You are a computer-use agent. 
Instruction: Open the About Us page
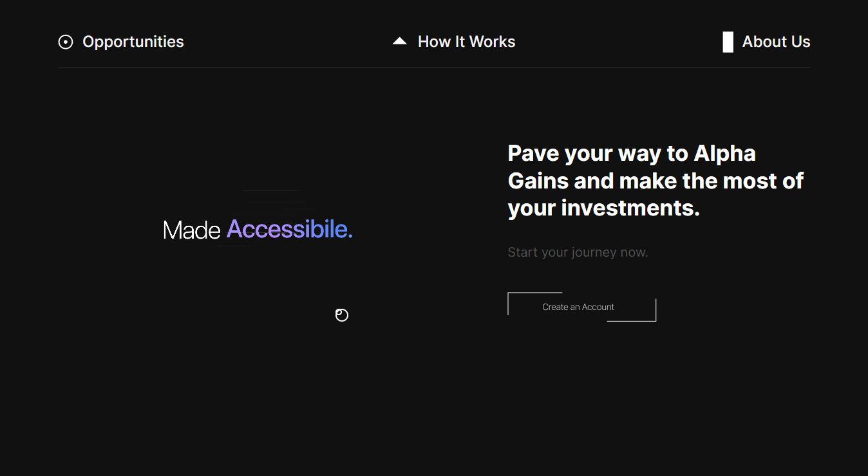[776, 42]
